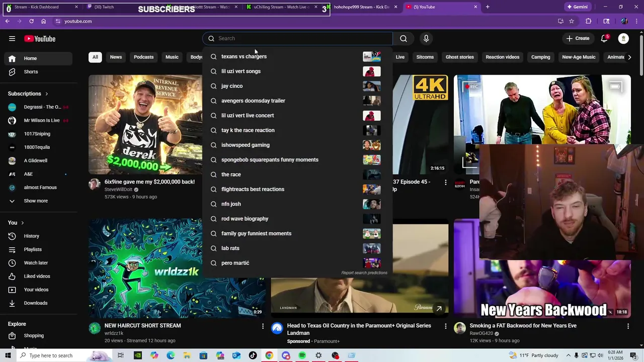Open NEW HAIRCUT SHORT STREAM thumbnail

tap(145, 268)
